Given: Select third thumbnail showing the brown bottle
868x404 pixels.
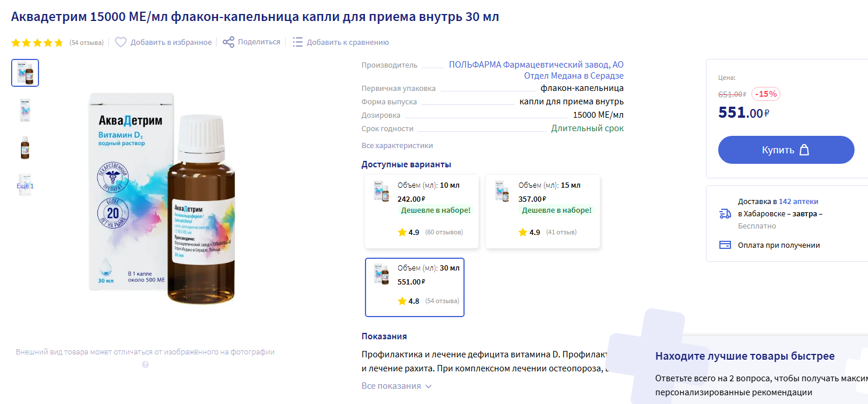Looking at the screenshot, I should tap(25, 147).
